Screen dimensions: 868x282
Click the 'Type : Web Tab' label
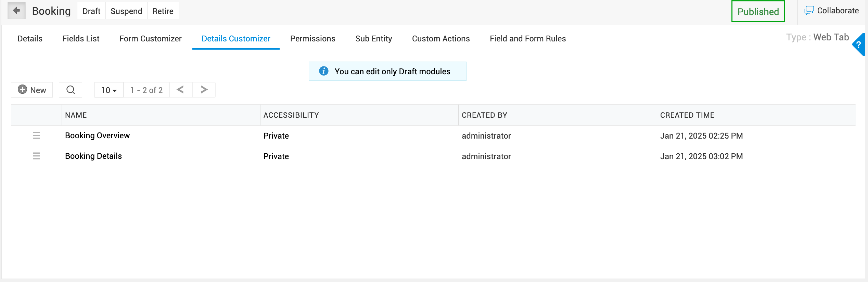pyautogui.click(x=817, y=37)
